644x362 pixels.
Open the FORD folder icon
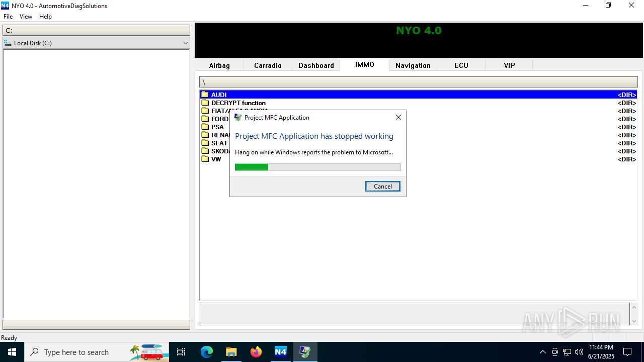(205, 119)
